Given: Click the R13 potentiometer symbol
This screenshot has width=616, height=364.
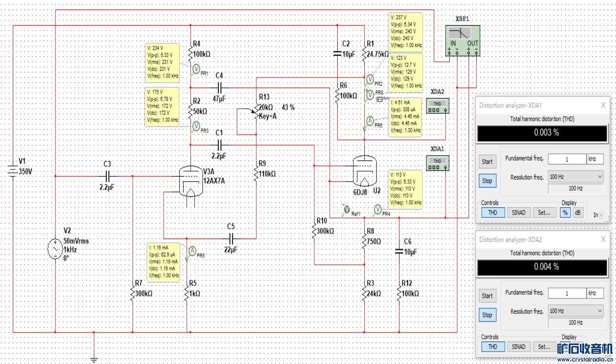Looking at the screenshot, I should 256,112.
